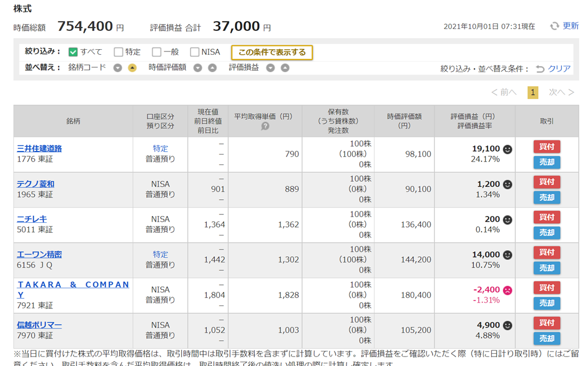Uncheck the すべて filter checkbox
Image resolution: width=588 pixels, height=366 pixels.
(x=73, y=52)
